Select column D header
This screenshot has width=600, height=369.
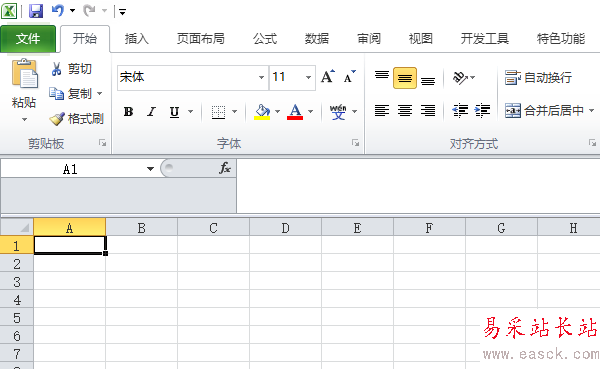point(285,228)
